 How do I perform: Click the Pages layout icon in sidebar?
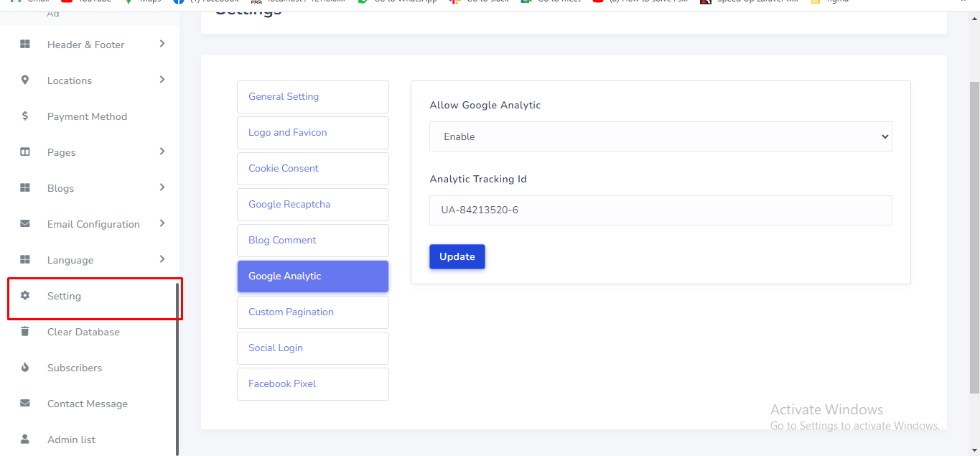25,152
